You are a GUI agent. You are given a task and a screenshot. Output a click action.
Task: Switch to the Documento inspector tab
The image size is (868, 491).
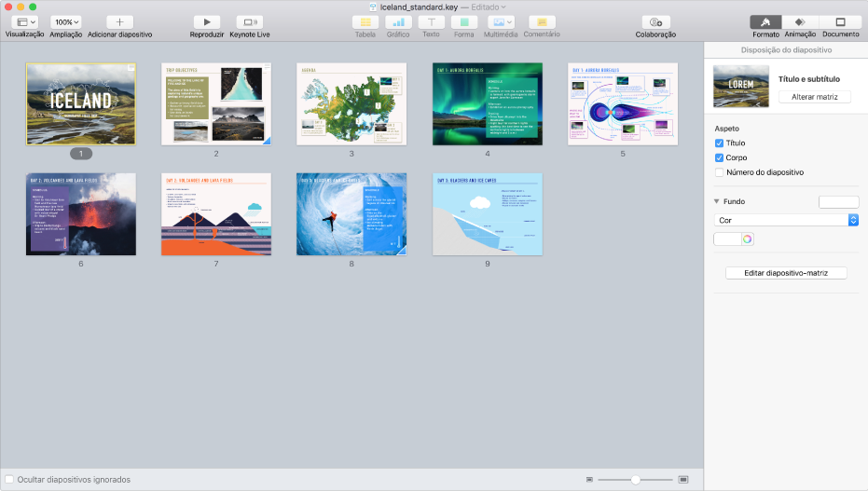click(x=840, y=22)
